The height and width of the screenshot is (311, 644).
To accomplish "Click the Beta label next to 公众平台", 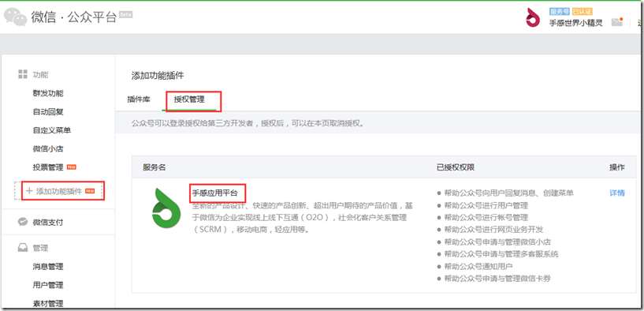I will pyautogui.click(x=125, y=14).
